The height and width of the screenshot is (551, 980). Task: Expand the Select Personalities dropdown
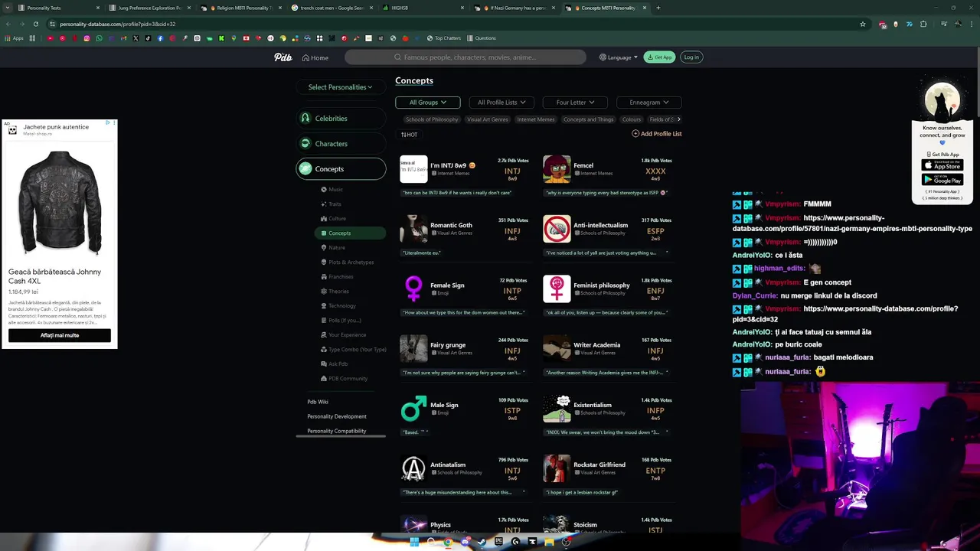coord(341,87)
